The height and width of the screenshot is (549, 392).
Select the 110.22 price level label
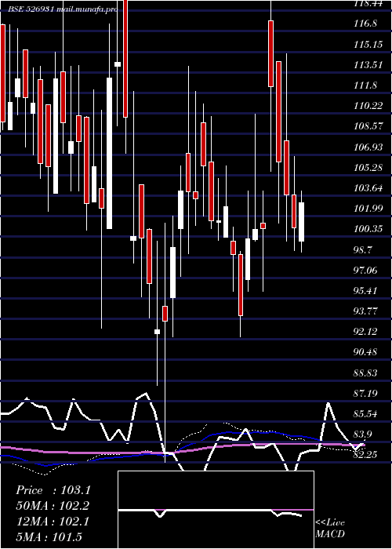(x=368, y=106)
